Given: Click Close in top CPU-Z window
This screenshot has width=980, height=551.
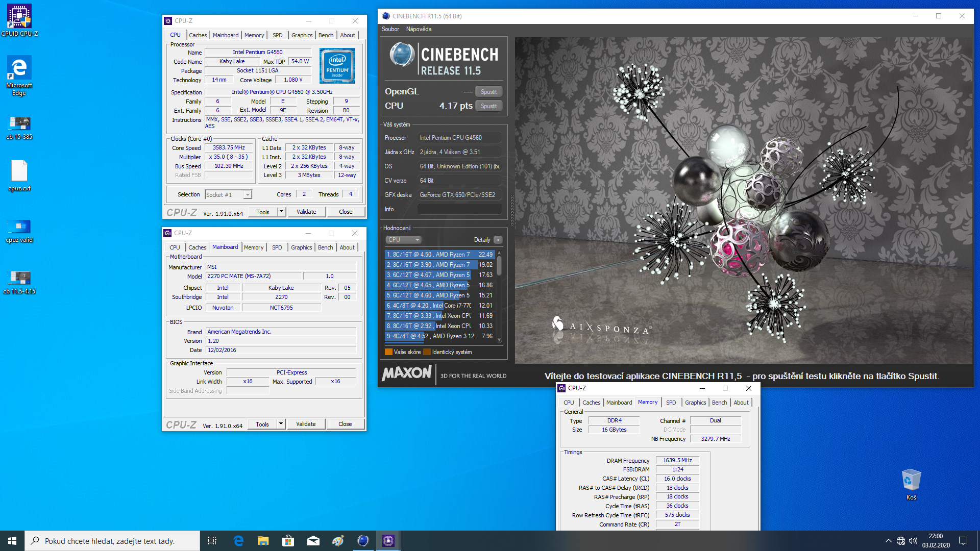Looking at the screenshot, I should click(346, 212).
